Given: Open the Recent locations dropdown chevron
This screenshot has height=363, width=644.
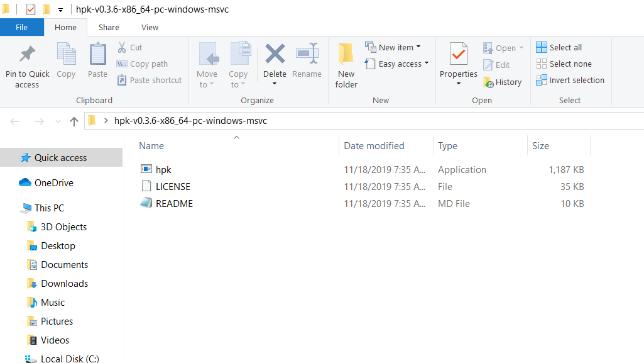Looking at the screenshot, I should coord(58,121).
